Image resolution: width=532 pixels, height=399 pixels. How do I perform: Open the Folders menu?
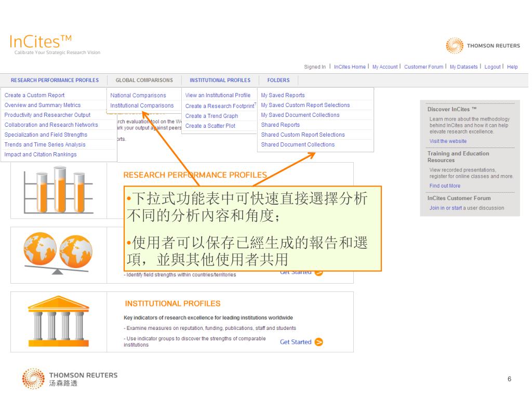tap(278, 81)
